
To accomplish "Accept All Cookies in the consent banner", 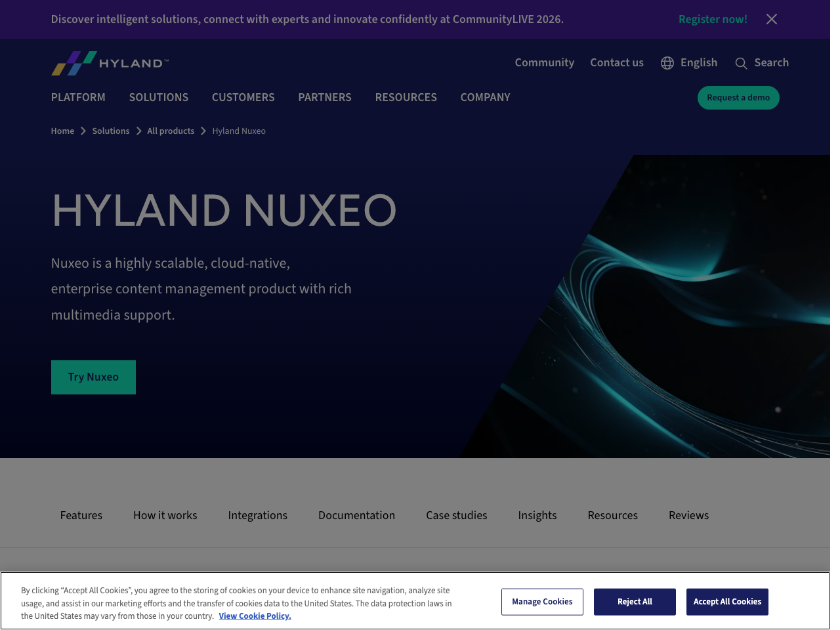I will click(x=727, y=601).
